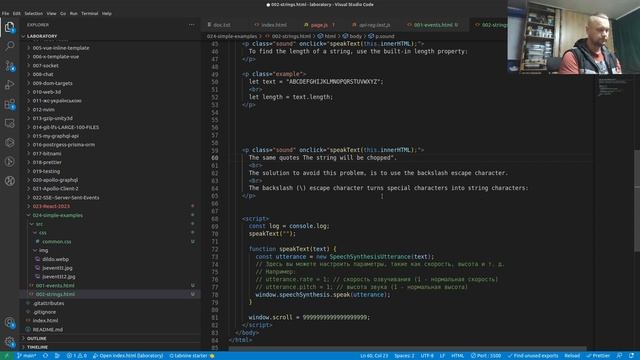Click the p.sound breadcrumb segment
Screen dimensions: 640x360
(x=382, y=36)
